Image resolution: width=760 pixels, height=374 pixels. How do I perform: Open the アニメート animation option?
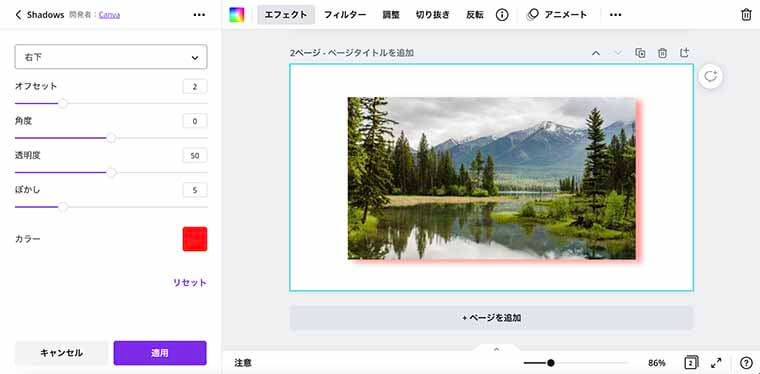point(557,15)
